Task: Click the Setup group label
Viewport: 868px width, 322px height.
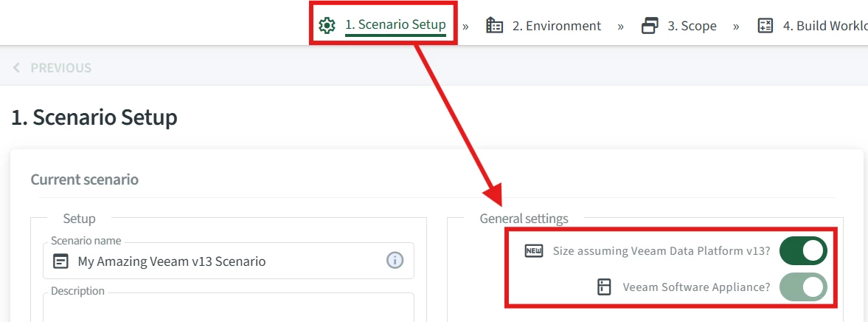Action: click(79, 219)
